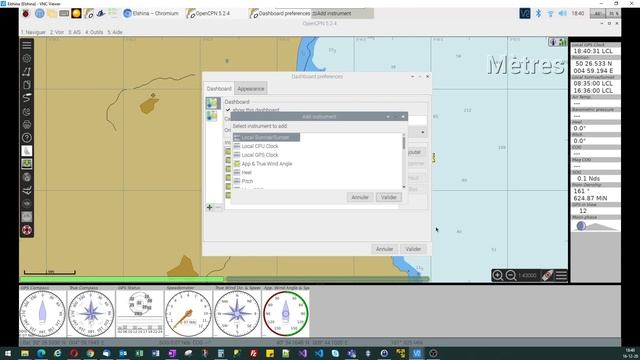Click the volume speaker tray icon
This screenshot has height=360, width=640.
[x=562, y=13]
